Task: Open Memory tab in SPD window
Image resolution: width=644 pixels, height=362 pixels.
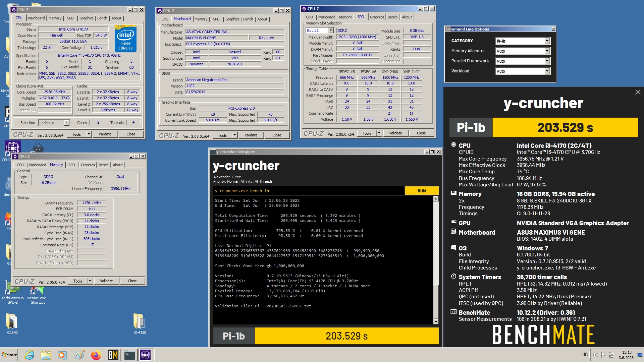Action: pos(345,17)
